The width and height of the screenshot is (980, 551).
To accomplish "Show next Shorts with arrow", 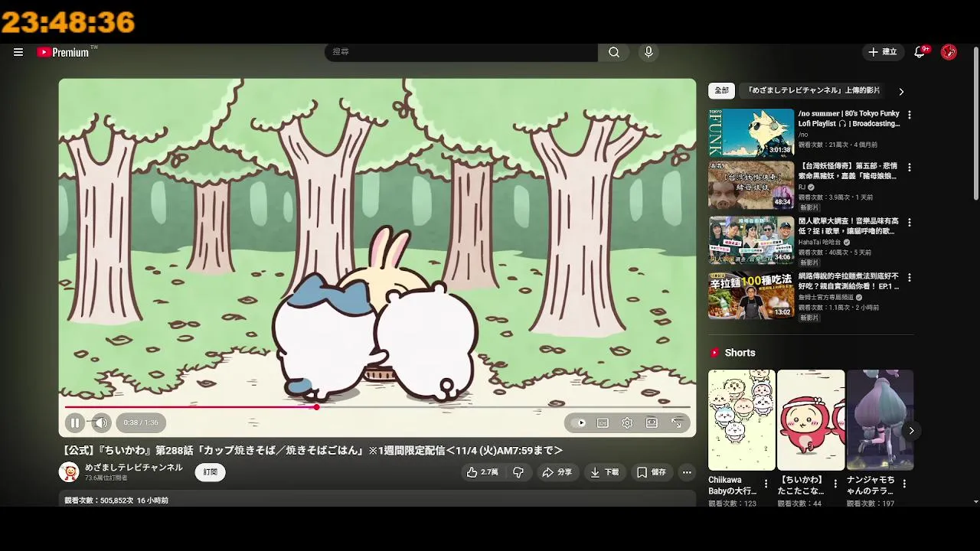I will tap(911, 431).
